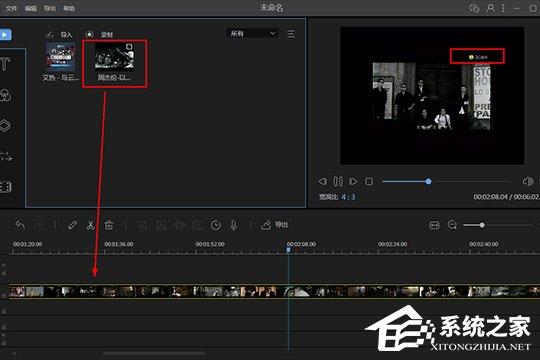Open the 文件 menu

11,8
